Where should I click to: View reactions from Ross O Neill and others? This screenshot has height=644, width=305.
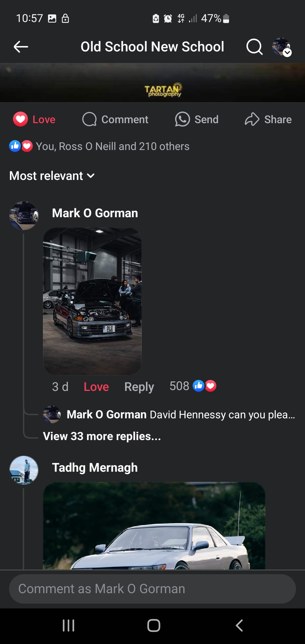click(99, 146)
